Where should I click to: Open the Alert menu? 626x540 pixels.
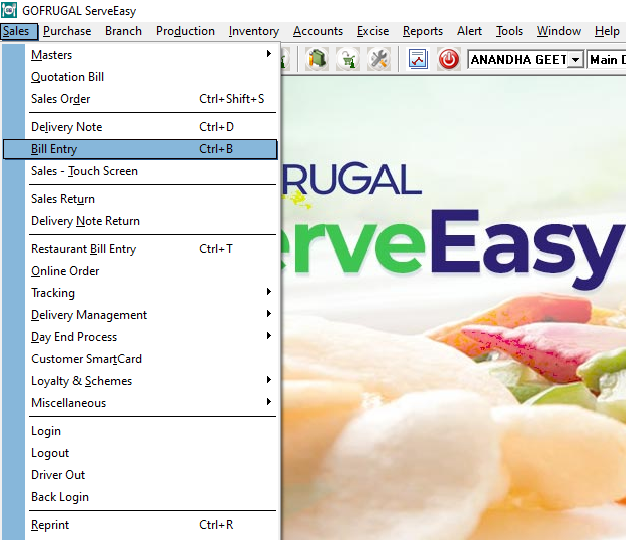pos(470,31)
